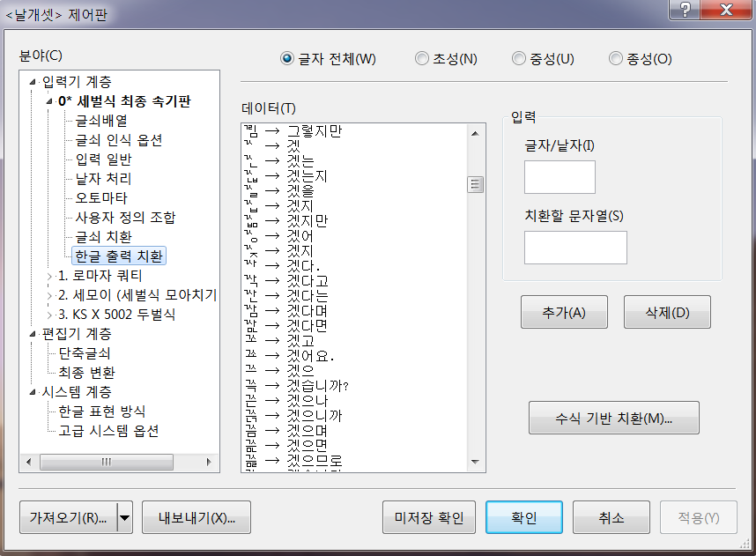
Task: Click the 내보내기(X)... button
Action: [x=196, y=517]
